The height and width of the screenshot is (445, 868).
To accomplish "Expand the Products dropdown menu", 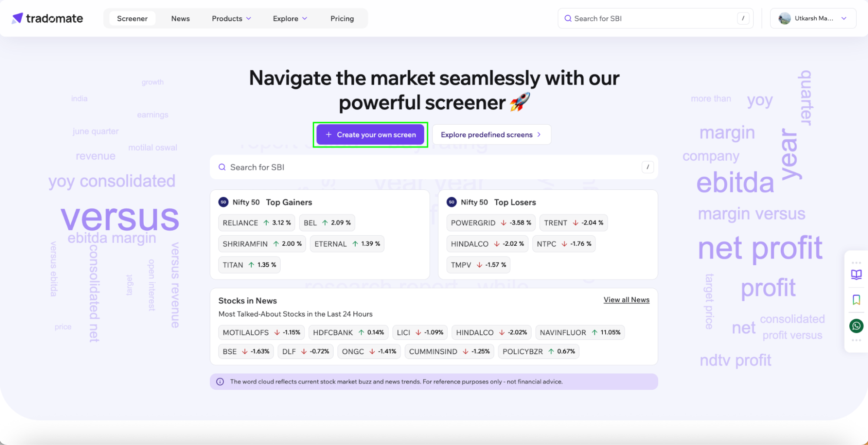I will point(231,18).
